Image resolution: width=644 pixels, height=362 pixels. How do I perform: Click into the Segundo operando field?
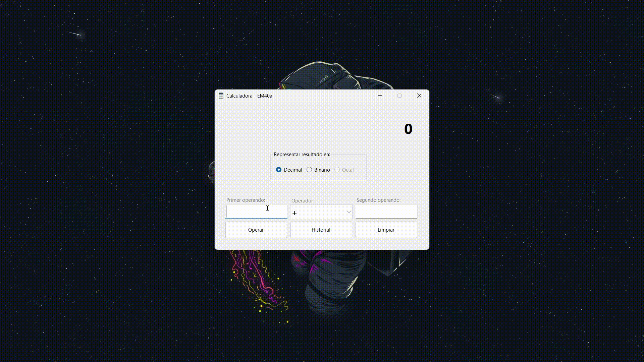(x=386, y=212)
